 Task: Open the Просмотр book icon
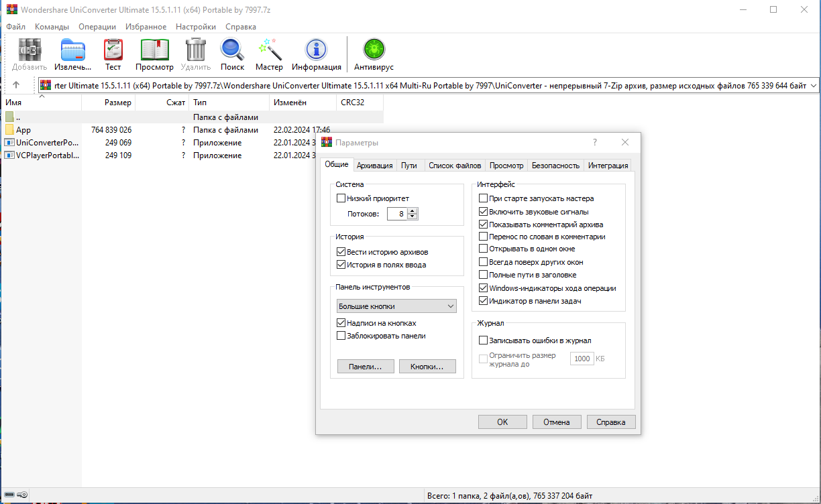[154, 50]
